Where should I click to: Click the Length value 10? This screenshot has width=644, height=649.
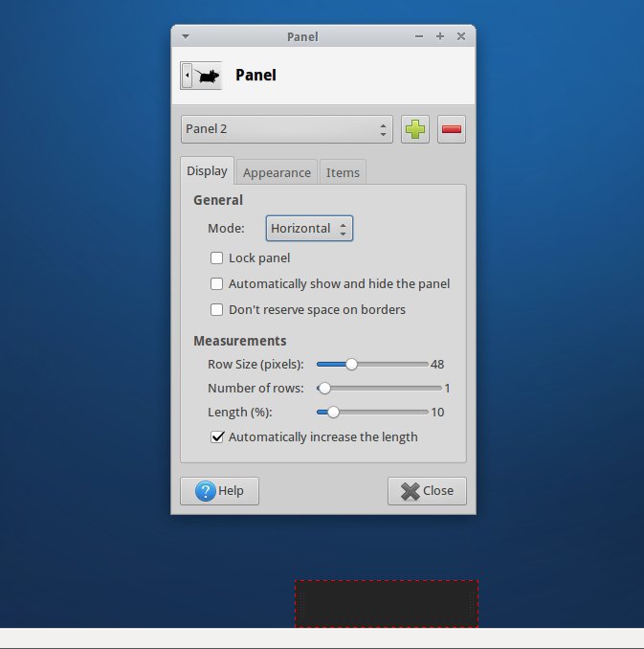coord(437,413)
